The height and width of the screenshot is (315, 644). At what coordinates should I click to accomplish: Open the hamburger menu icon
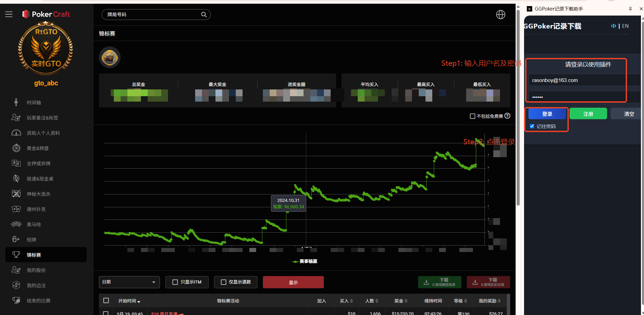9,14
